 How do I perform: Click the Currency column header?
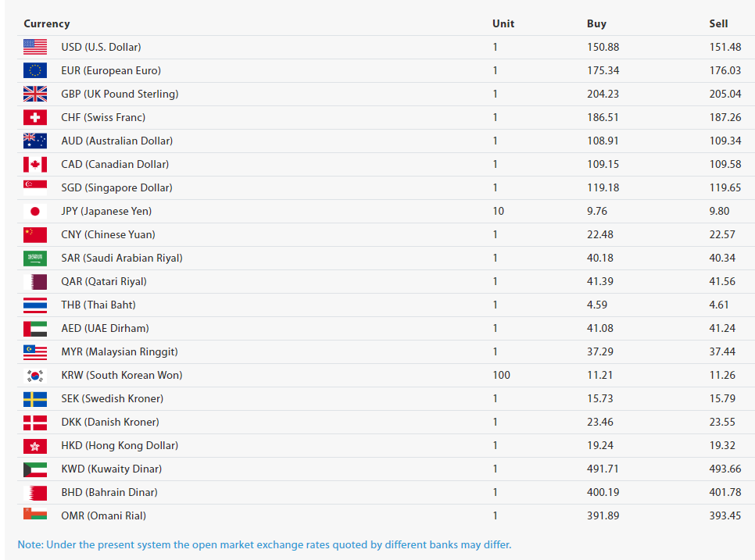(x=47, y=23)
